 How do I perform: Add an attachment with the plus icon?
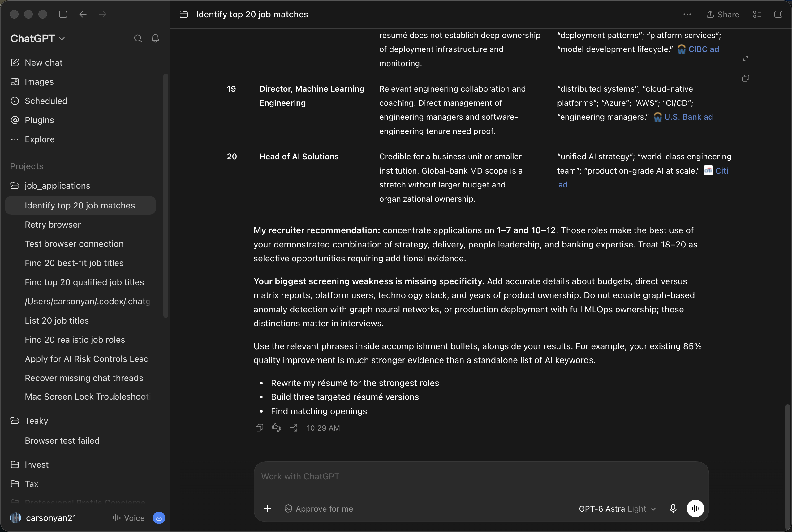point(267,508)
